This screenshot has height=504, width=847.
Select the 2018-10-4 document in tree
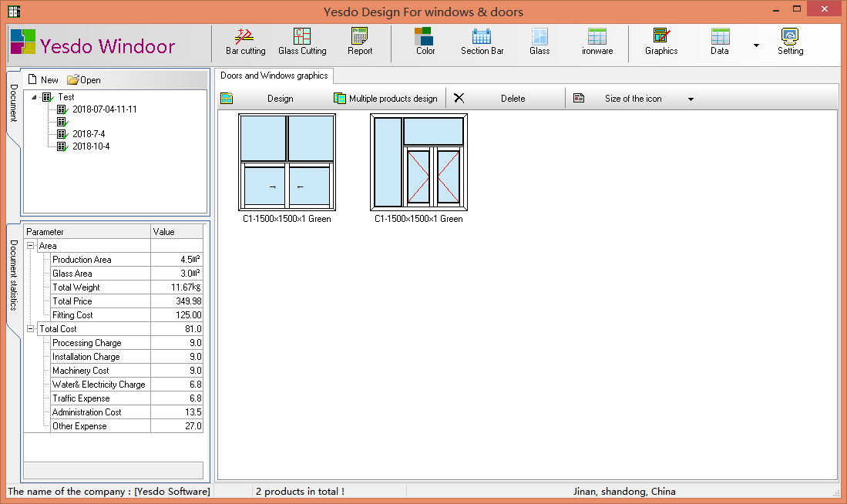[x=91, y=146]
